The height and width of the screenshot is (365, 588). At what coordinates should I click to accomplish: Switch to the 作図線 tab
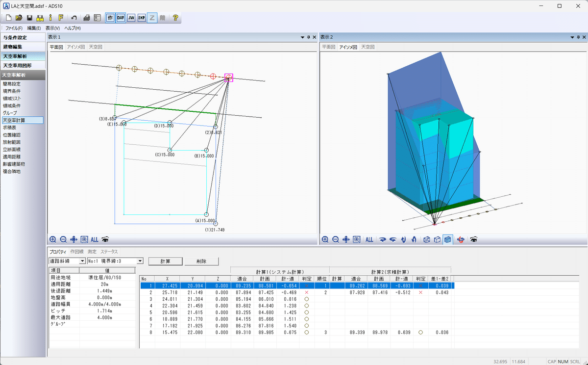tap(77, 252)
